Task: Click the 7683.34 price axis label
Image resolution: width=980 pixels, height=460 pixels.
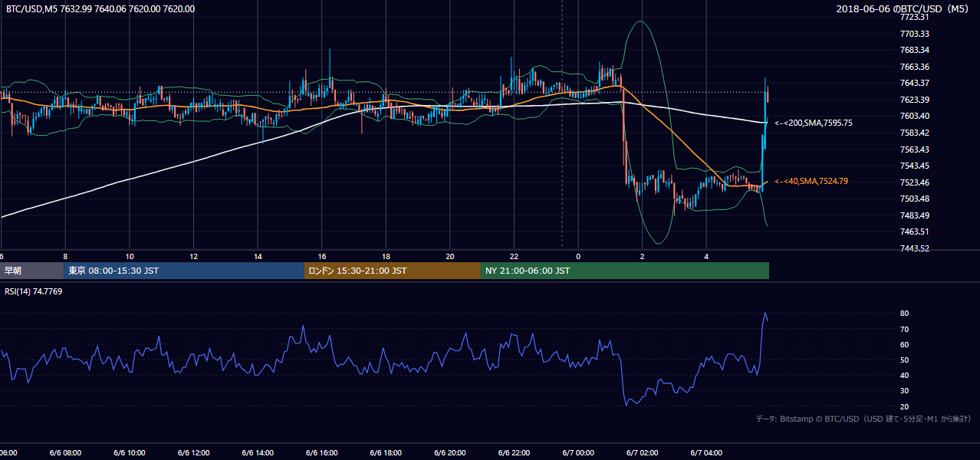Action: (915, 50)
